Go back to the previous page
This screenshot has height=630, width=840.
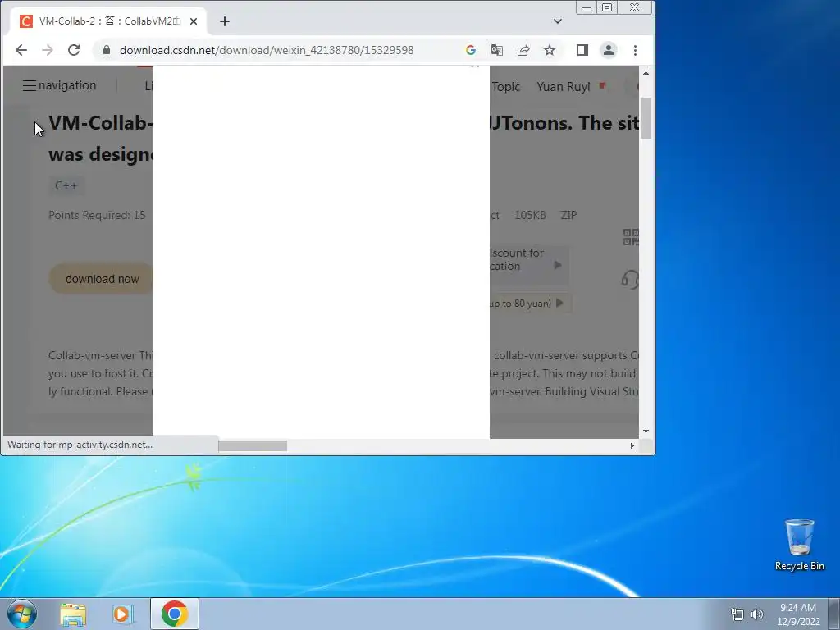coord(21,50)
